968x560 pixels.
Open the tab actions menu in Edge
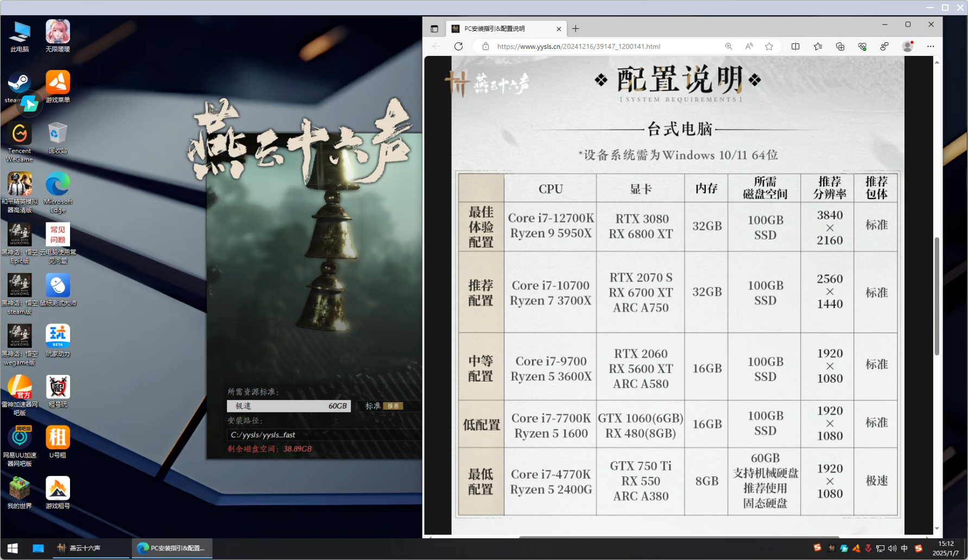tap(434, 29)
